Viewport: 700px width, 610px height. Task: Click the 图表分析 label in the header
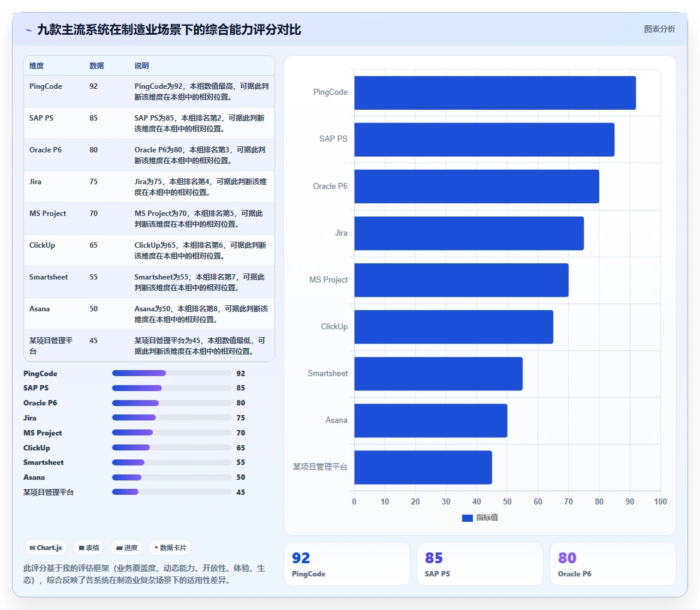(x=659, y=29)
